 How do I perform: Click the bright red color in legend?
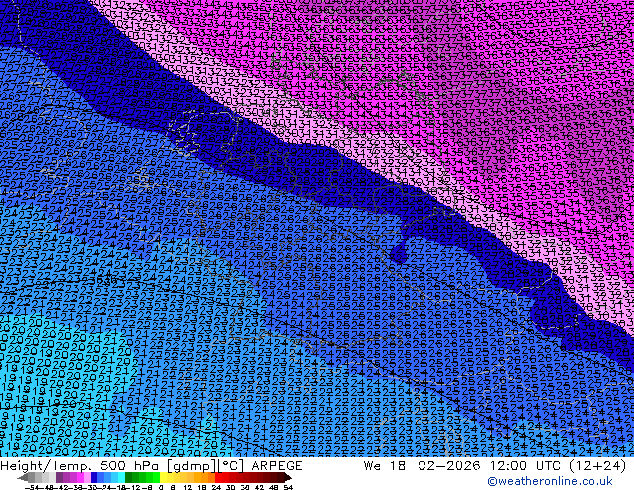click(x=218, y=478)
